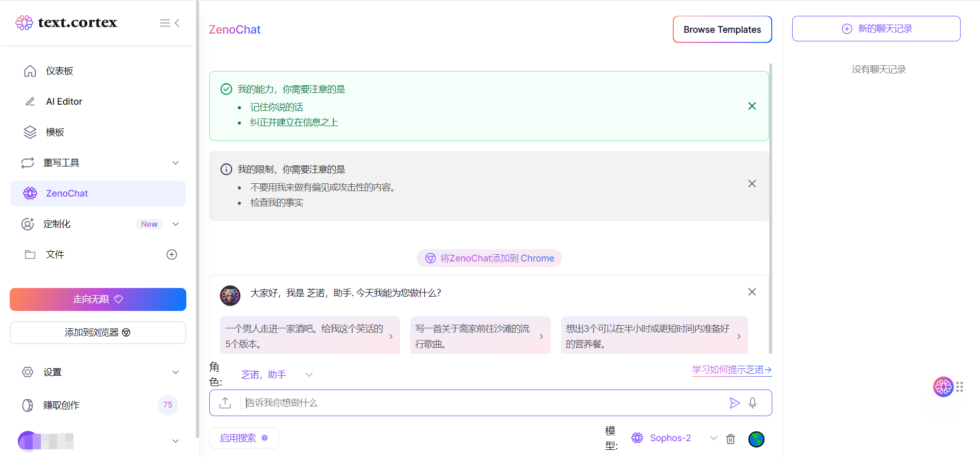
Task: Click the globe language icon
Action: click(x=756, y=439)
